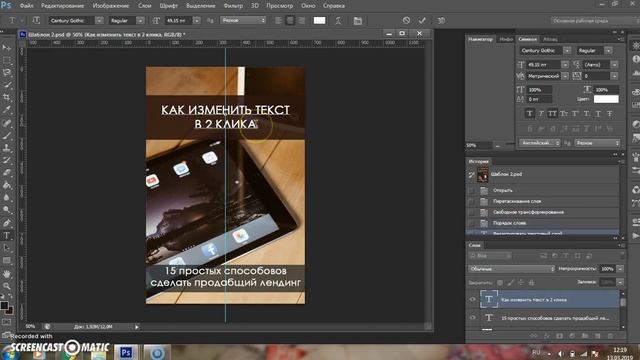
Task: Open kerning Метрический dropdown
Action: point(565,76)
